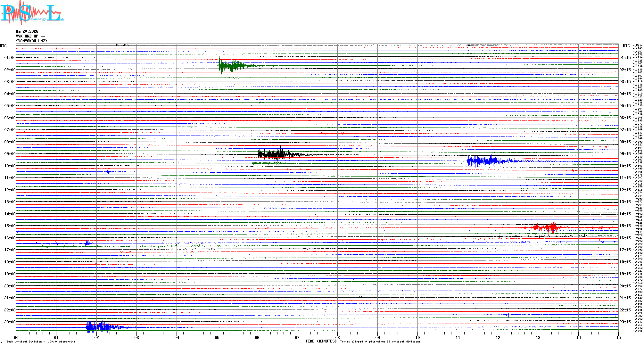Click the Mar20,2026 date label
Screen dimensions: 644x346
(27, 31)
